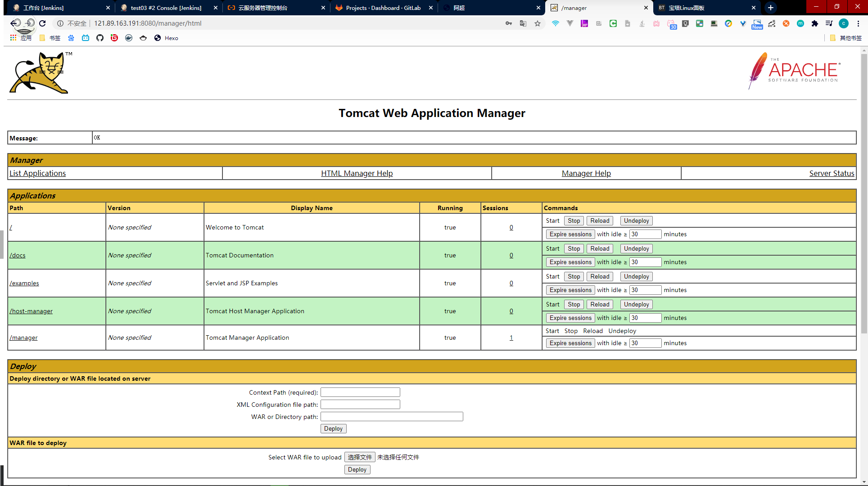The width and height of the screenshot is (868, 486).
Task: Click the saved passwords key icon
Action: pyautogui.click(x=509, y=23)
